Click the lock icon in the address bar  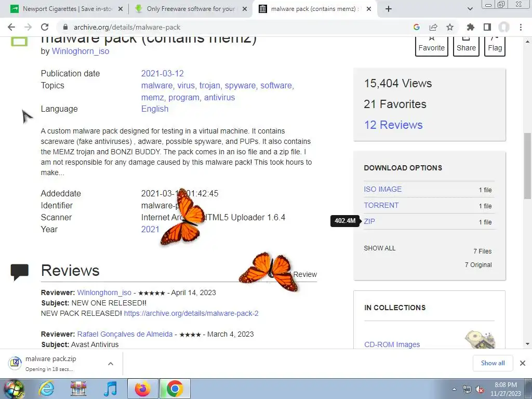click(65, 27)
